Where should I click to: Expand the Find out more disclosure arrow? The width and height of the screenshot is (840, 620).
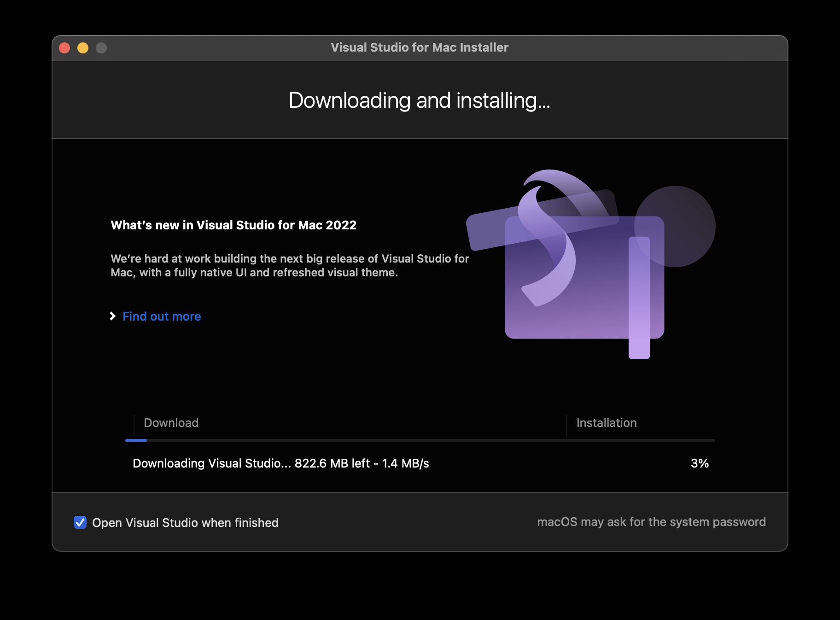coord(113,316)
